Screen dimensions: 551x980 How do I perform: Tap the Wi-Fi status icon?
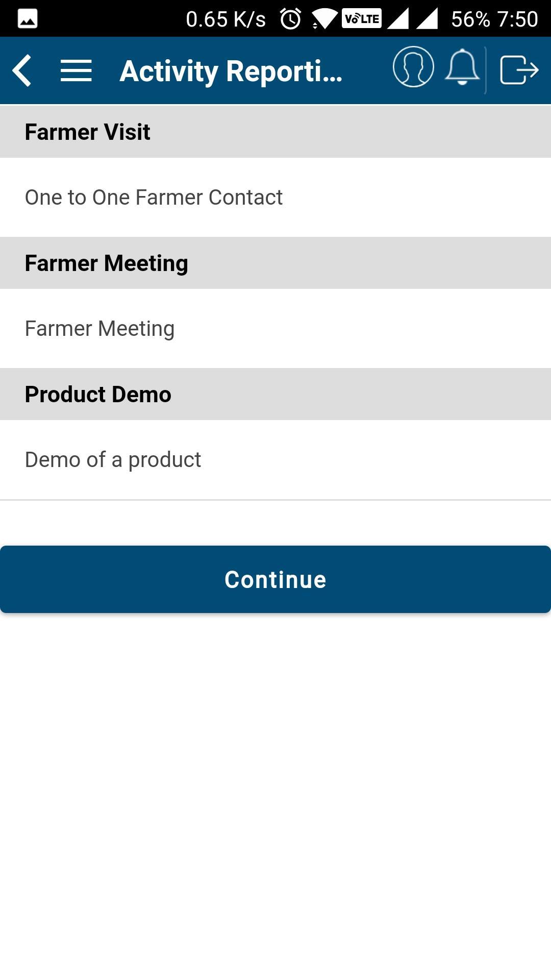[x=324, y=19]
